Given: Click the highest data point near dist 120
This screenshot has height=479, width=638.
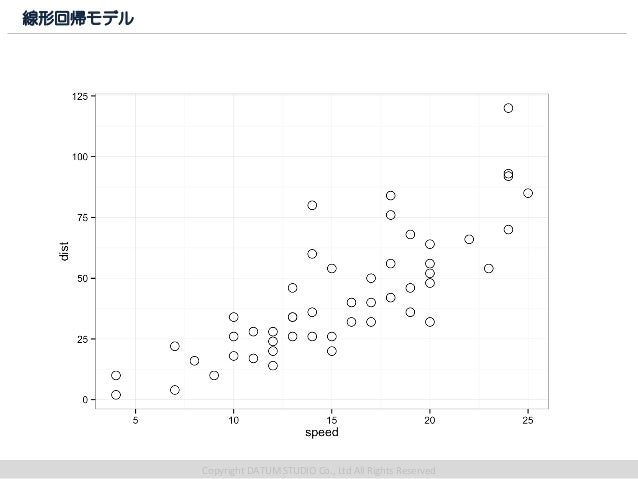Looking at the screenshot, I should (x=508, y=108).
